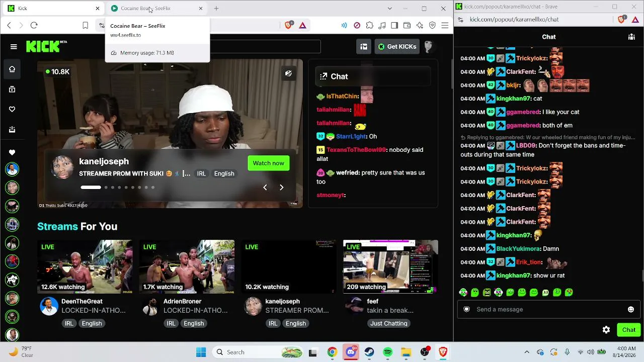This screenshot has width=644, height=362.
Task: Select the first carousel indicator of featured streams
Action: [91, 188]
